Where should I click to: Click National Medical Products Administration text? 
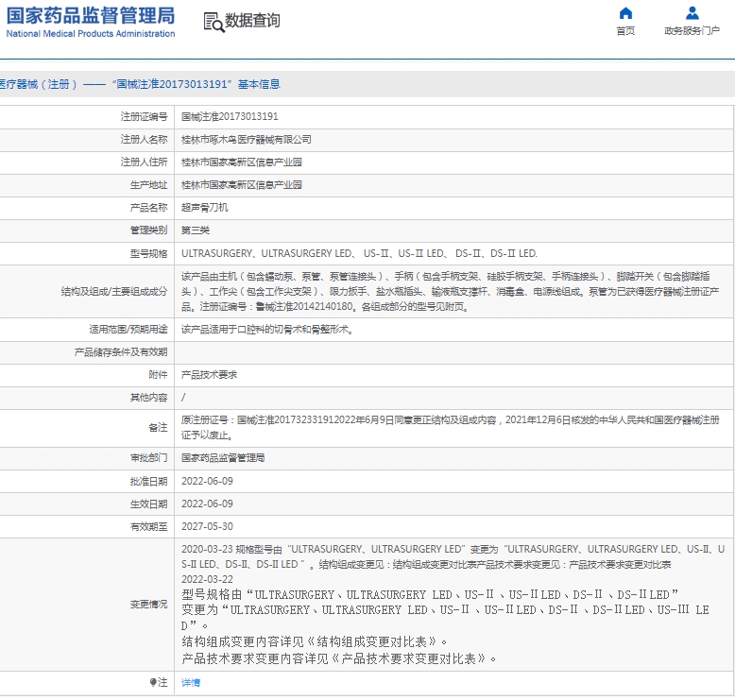tap(91, 34)
